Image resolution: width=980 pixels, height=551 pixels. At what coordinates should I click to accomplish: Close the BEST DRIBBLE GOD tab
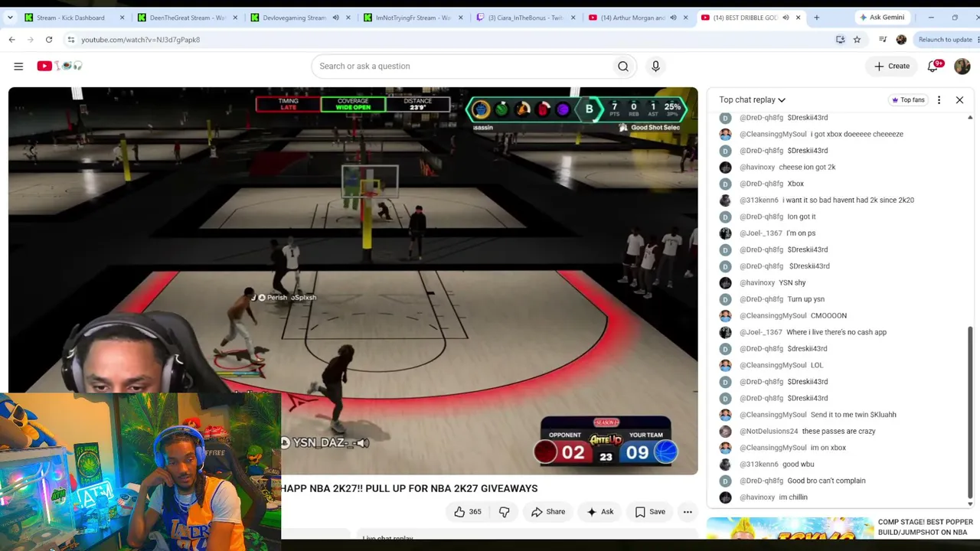pos(798,18)
